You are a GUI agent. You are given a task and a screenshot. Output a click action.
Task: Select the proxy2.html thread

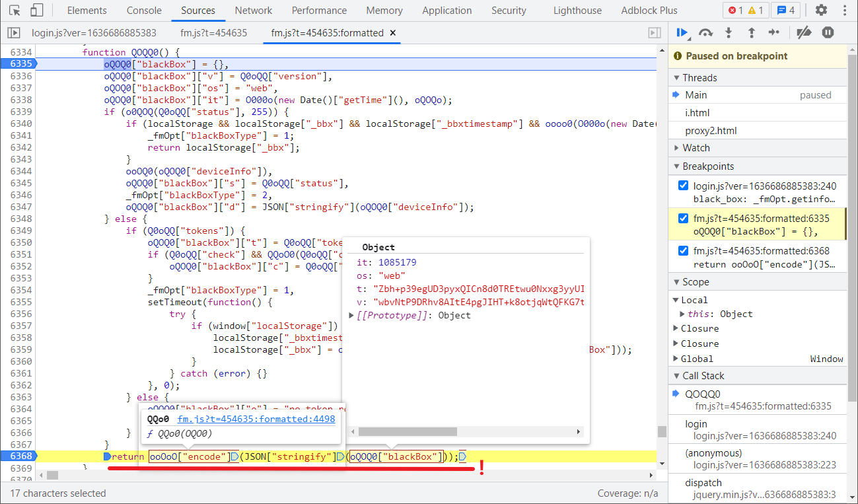(757, 131)
